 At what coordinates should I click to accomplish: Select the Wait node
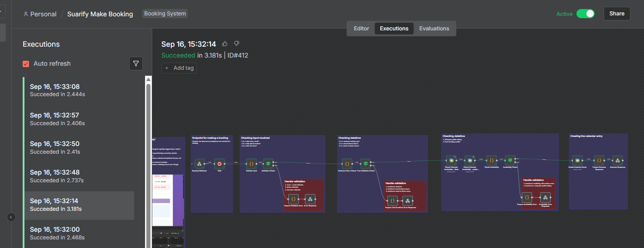[x=219, y=164]
